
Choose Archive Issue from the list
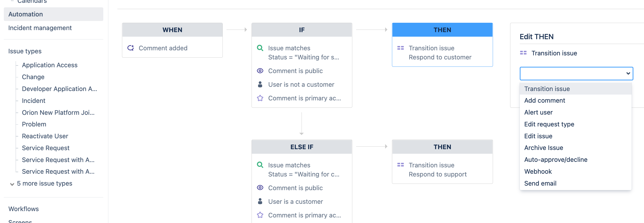pyautogui.click(x=543, y=148)
